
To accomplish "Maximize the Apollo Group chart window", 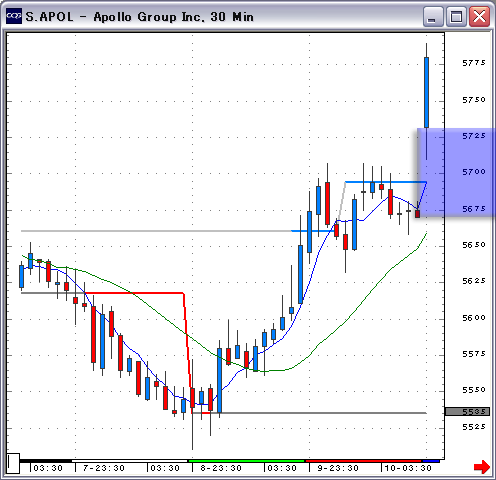I will point(456,17).
